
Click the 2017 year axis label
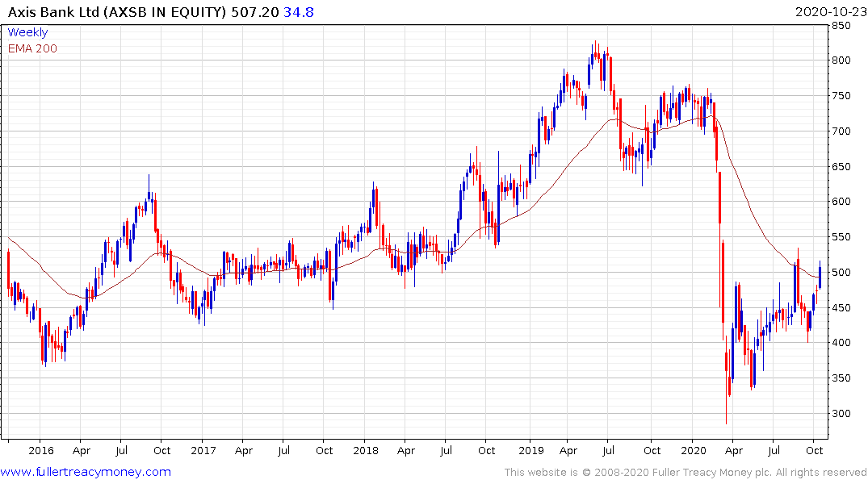203,450
